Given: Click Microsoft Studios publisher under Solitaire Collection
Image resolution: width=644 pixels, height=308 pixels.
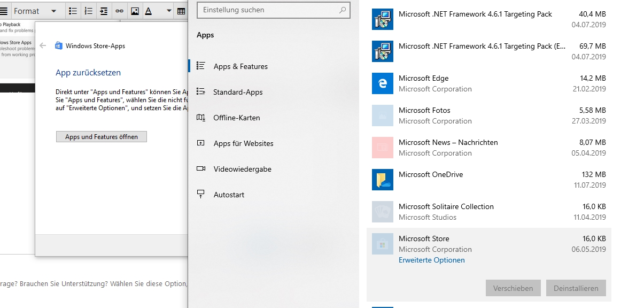Looking at the screenshot, I should click(x=428, y=217).
